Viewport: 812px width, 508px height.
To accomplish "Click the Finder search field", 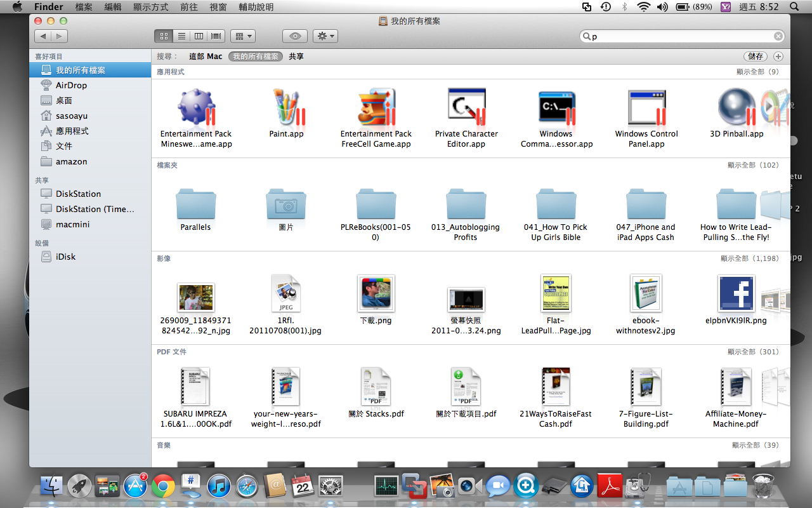I will tap(682, 36).
